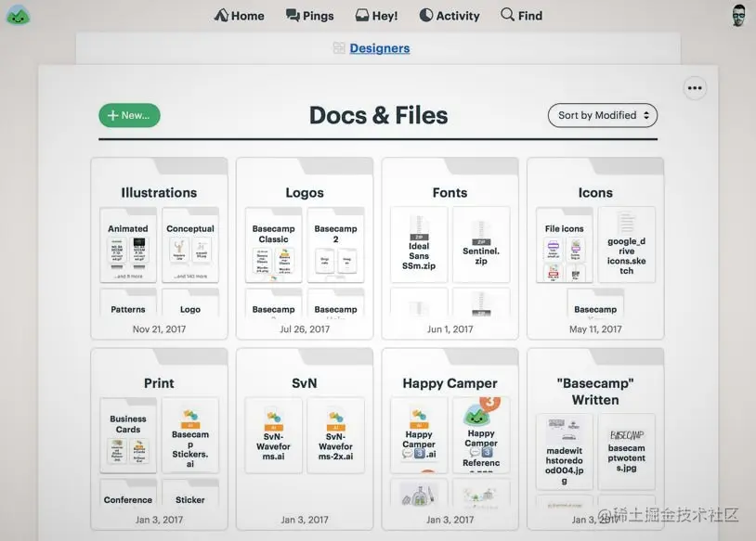This screenshot has width=756, height=541.
Task: Open the Business Cards subfolder
Action: pos(128,435)
